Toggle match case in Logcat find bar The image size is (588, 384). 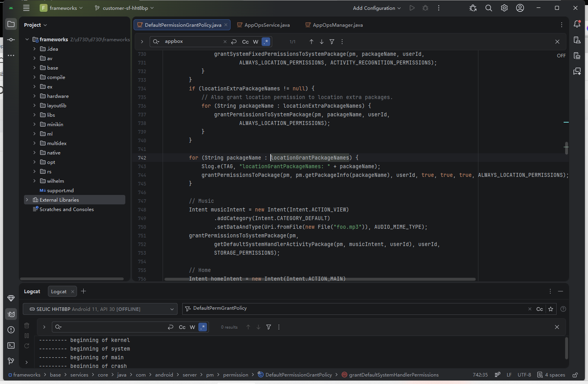[182, 327]
